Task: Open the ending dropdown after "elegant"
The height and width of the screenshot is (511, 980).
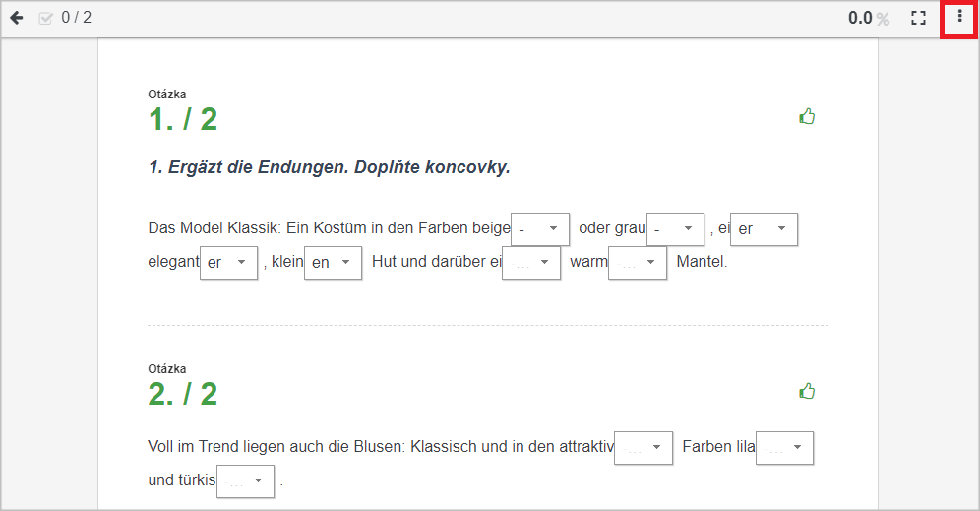Action: click(x=228, y=263)
